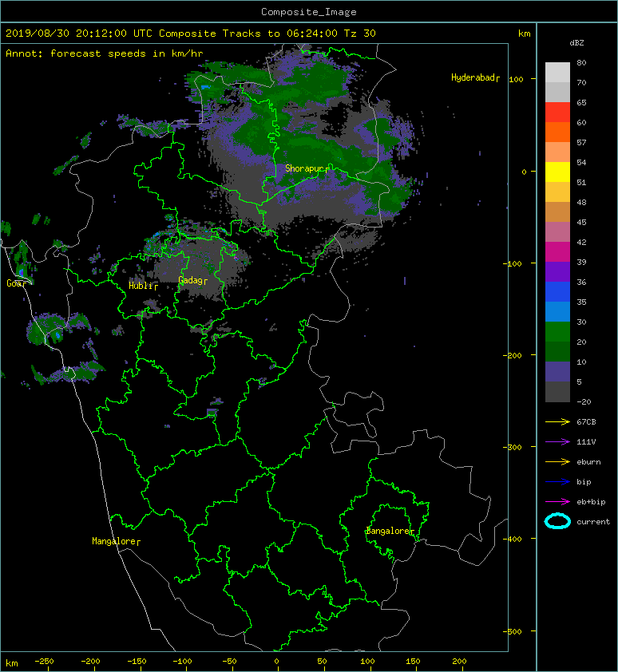618x672 pixels.
Task: Click the -500 tick on vertical axis
Action: coord(513,632)
